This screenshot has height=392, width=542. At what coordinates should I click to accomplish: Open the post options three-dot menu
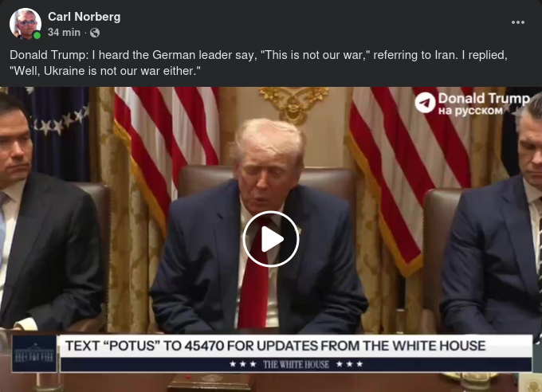pos(518,22)
